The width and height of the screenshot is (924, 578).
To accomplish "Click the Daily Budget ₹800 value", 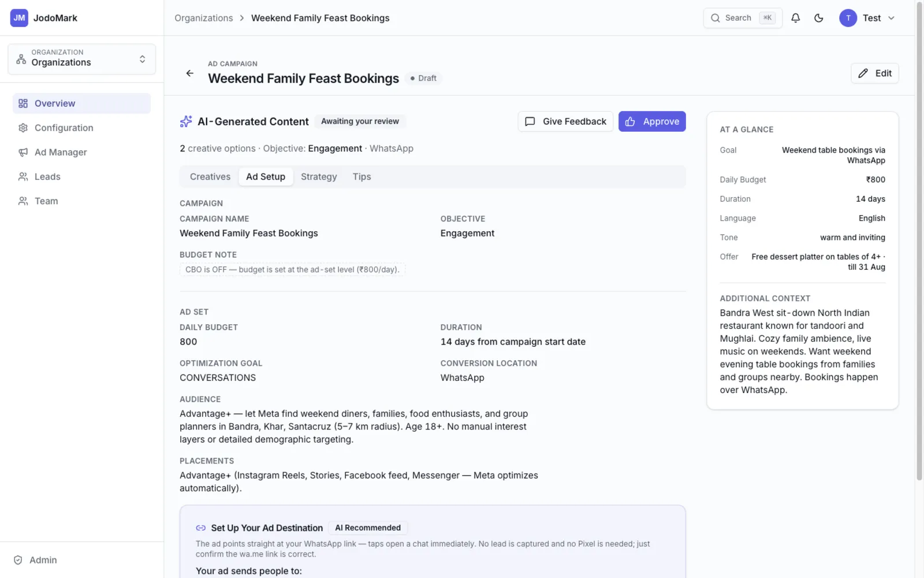I will (875, 180).
